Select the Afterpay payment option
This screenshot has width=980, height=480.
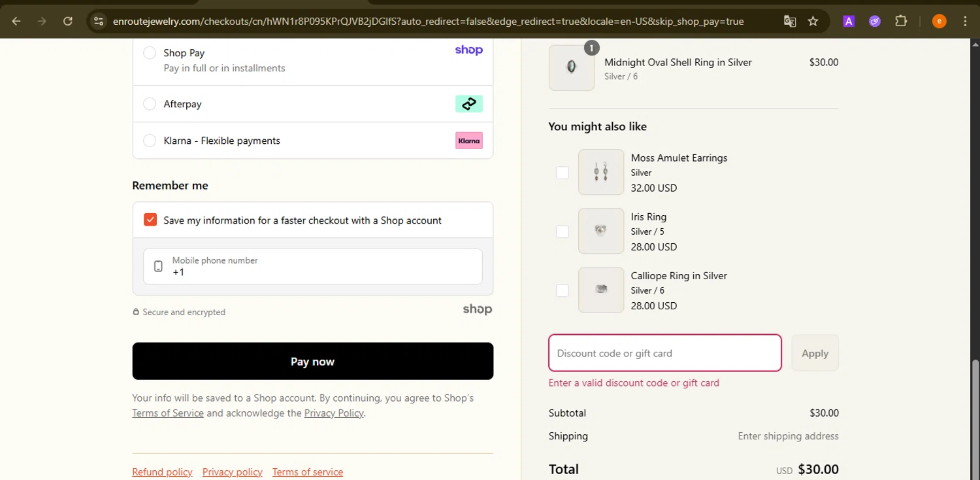150,103
